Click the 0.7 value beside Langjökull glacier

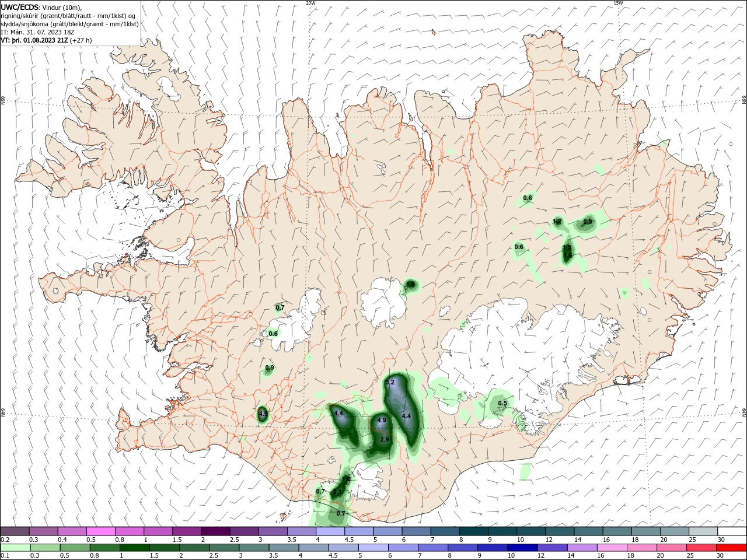(280, 307)
